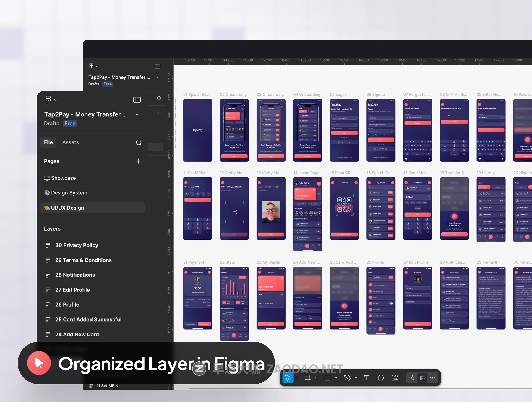The width and height of the screenshot is (532, 402).
Task: Expand the Frame tool options chevron
Action: 316,378
